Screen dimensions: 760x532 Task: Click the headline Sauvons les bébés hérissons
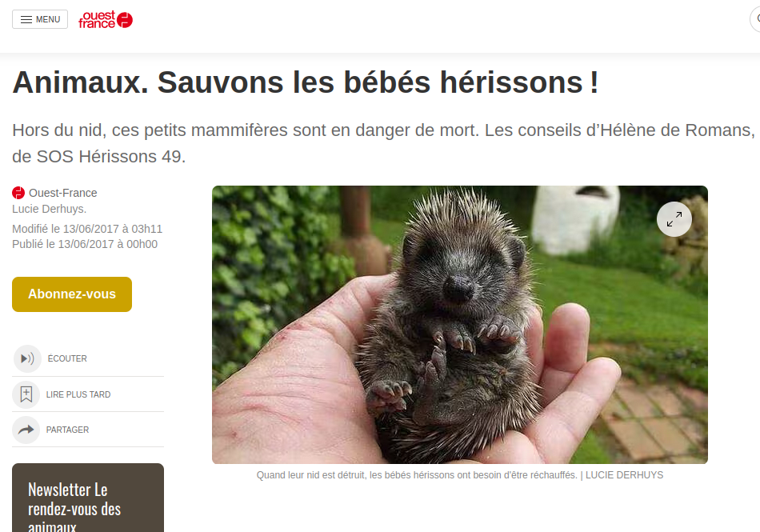pos(306,82)
